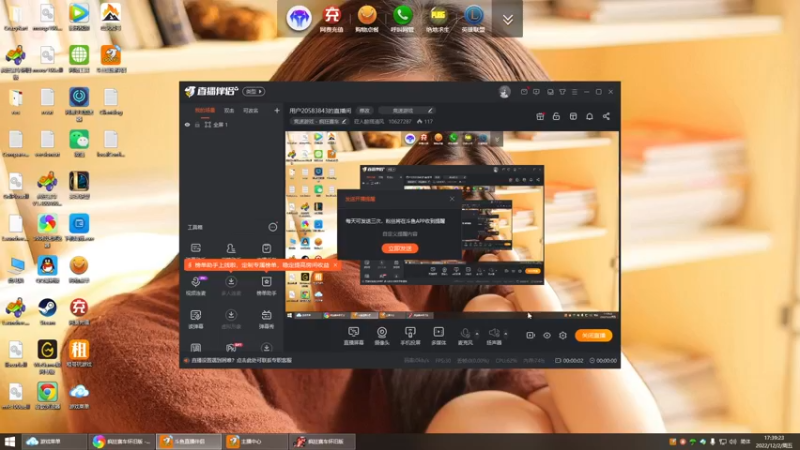Open the 视频连麦 tool
800x450 pixels.
point(196,285)
